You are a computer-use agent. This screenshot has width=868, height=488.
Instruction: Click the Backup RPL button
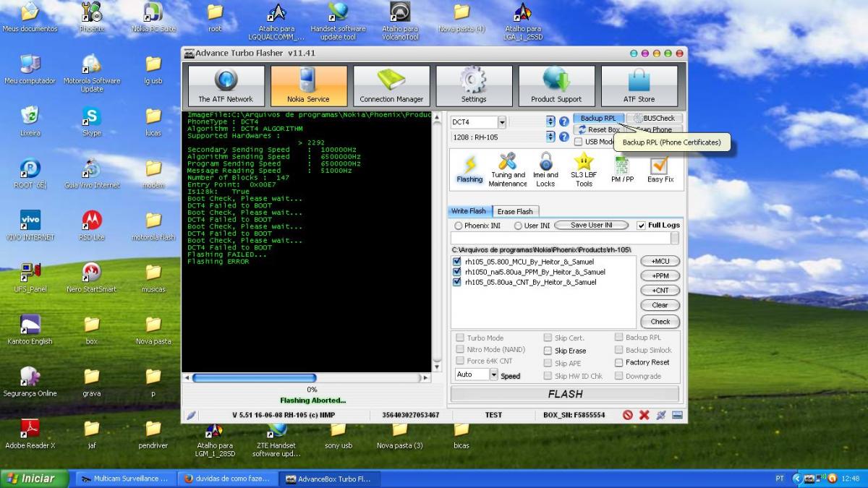pyautogui.click(x=598, y=118)
